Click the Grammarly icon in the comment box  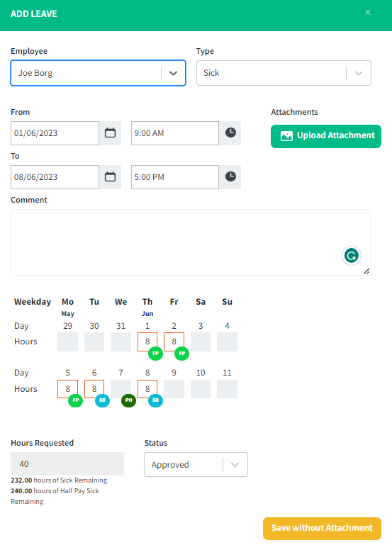click(x=351, y=256)
